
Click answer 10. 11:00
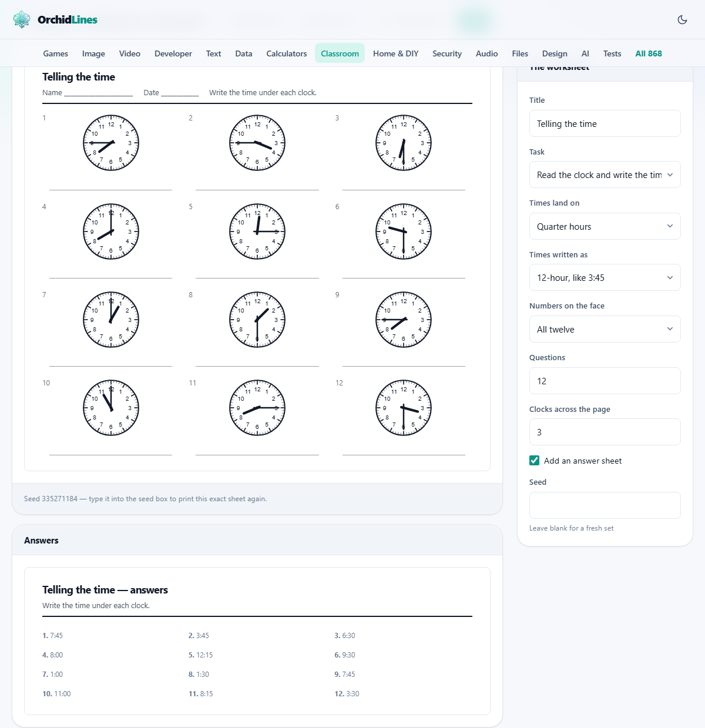tap(56, 694)
